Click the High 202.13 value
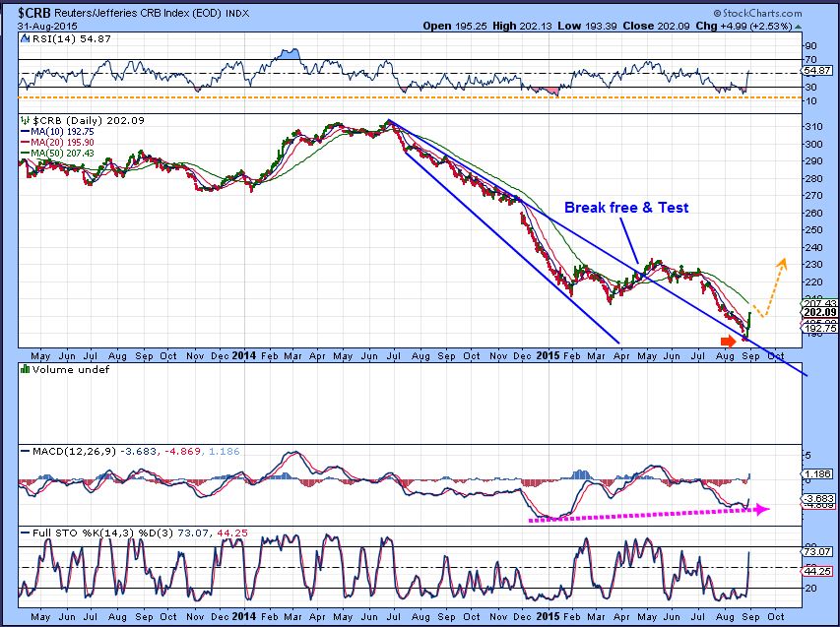Screen dimensions: 840x627 (x=522, y=27)
